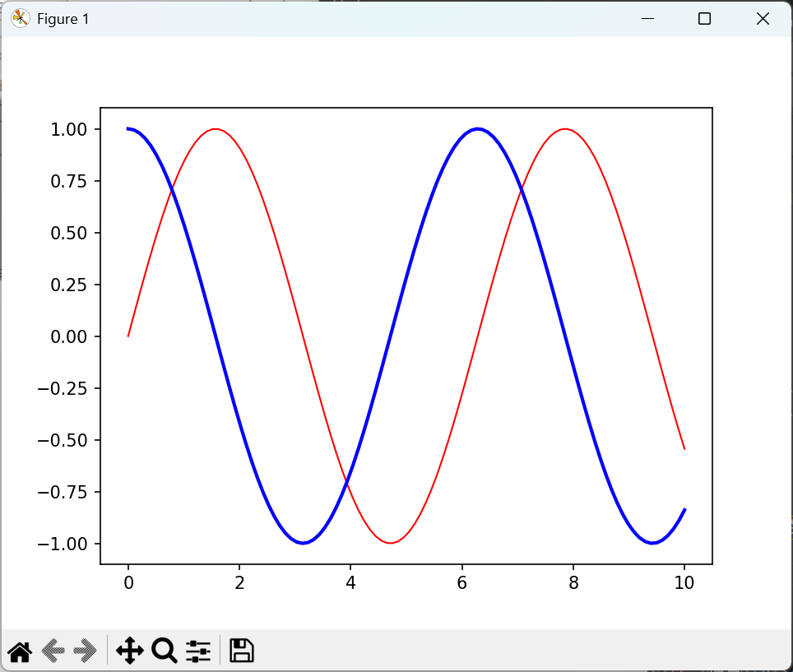Click the y-axis tick label 0.50
The width and height of the screenshot is (793, 672).
pyautogui.click(x=69, y=233)
